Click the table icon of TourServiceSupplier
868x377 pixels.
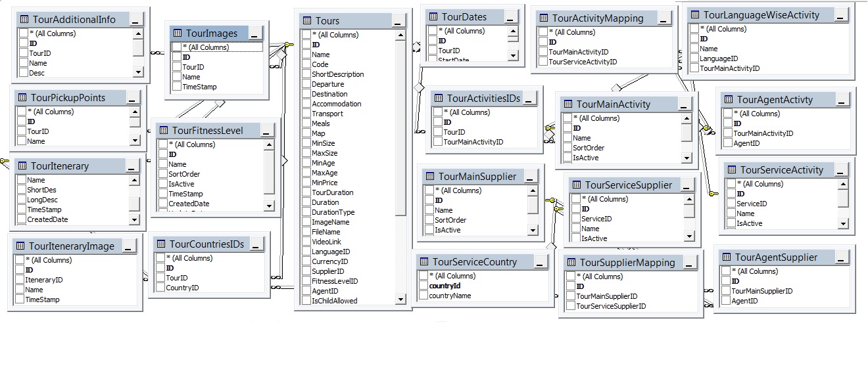[x=577, y=185]
